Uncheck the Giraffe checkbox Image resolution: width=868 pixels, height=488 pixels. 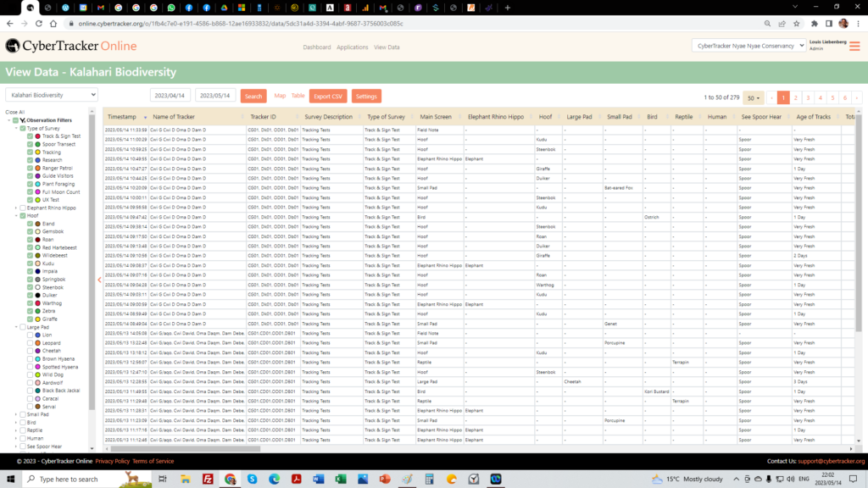tap(30, 319)
